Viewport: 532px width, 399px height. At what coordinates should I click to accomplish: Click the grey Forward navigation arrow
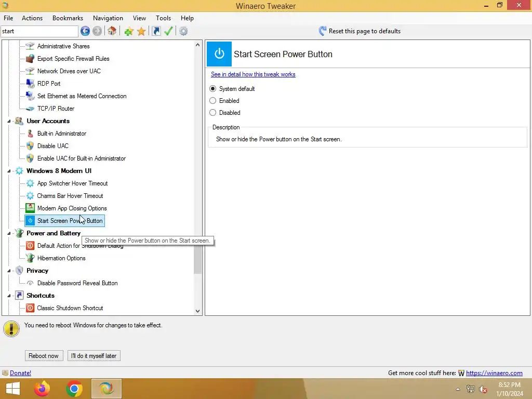97,31
